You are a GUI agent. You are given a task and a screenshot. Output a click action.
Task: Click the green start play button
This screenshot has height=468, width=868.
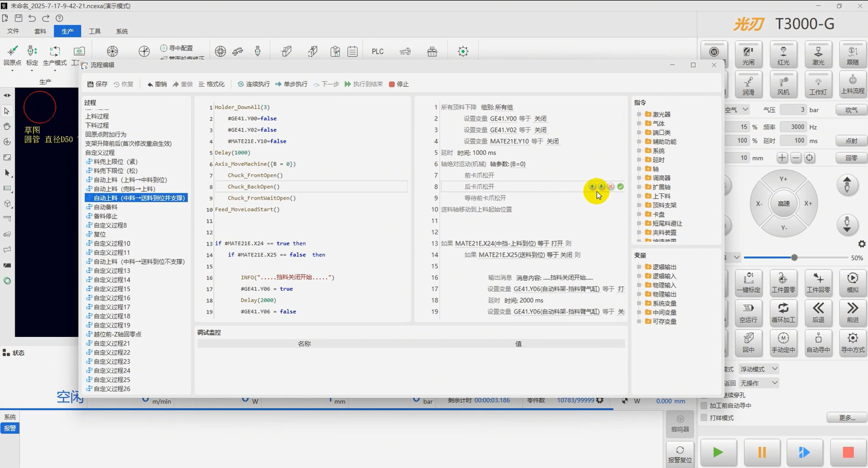[x=718, y=452]
